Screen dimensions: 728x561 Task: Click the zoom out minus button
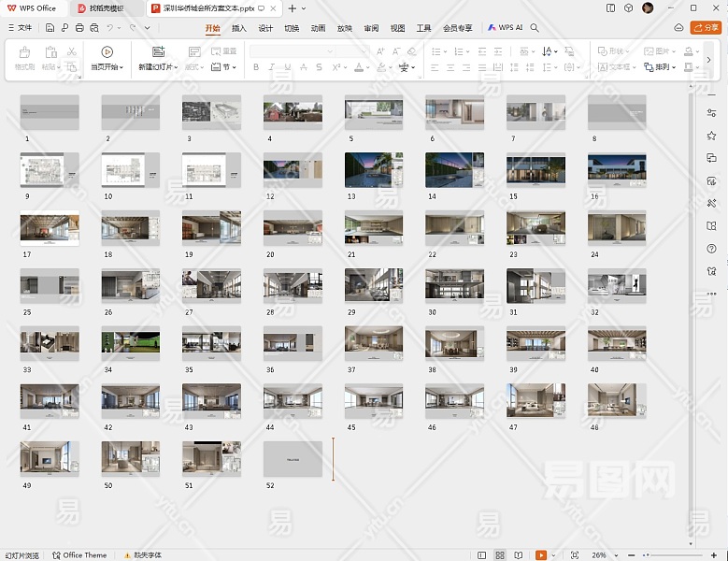coord(630,555)
